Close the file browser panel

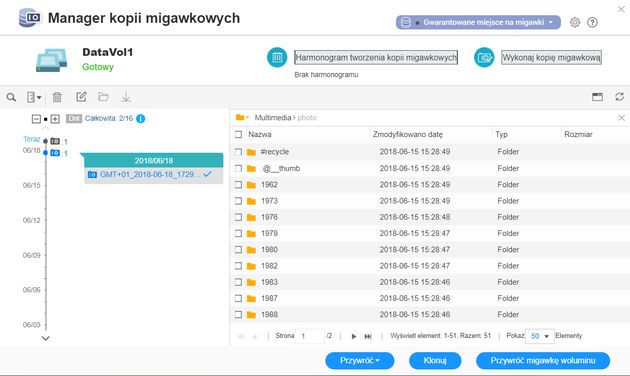coord(621,118)
